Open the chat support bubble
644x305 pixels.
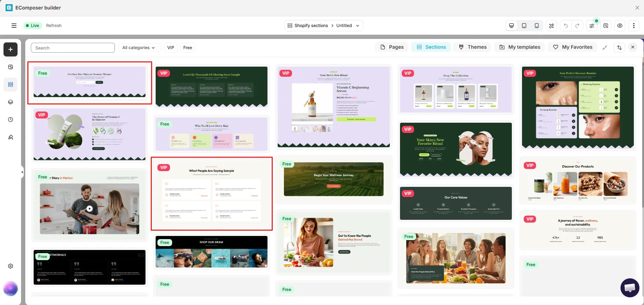tap(630, 288)
